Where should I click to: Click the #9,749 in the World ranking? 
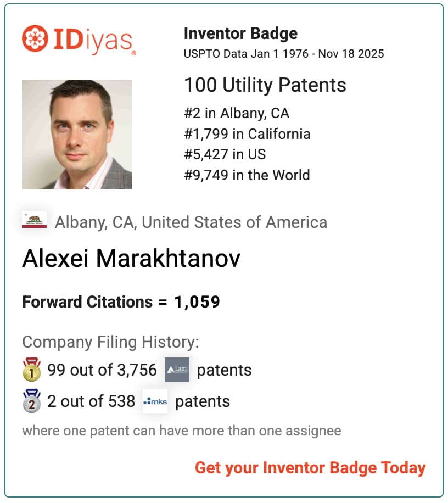point(247,175)
